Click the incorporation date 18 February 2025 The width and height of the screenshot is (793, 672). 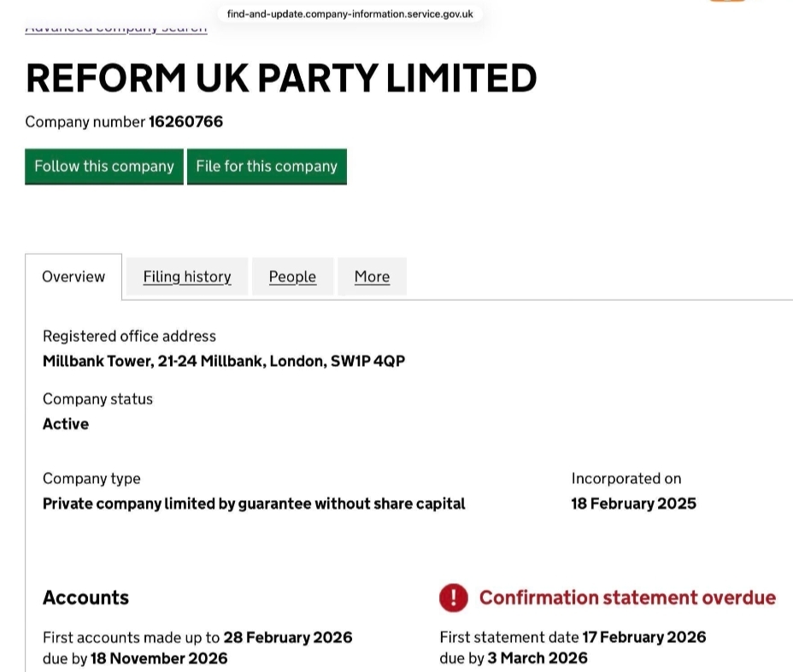click(x=633, y=504)
